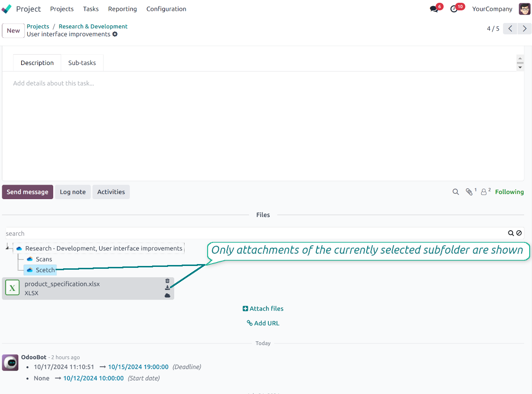Viewport: 532px width, 394px height.
Task: Collapse the Research - Development root folder
Action: [x=8, y=248]
